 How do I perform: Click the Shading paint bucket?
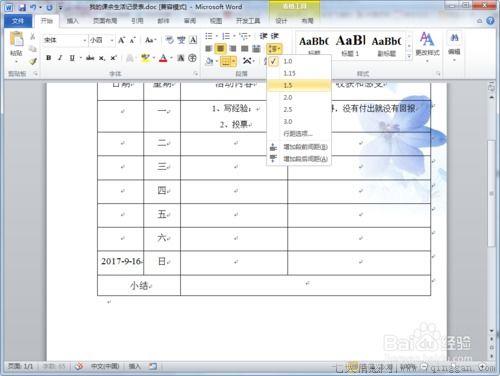pyautogui.click(x=209, y=61)
